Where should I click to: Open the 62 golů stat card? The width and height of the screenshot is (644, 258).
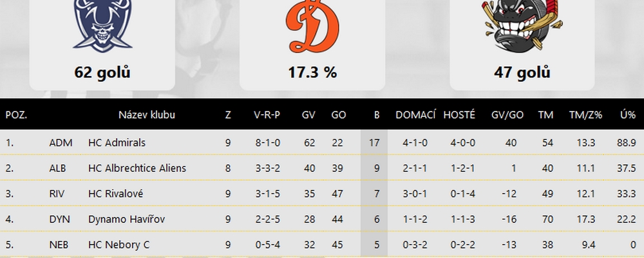102,45
